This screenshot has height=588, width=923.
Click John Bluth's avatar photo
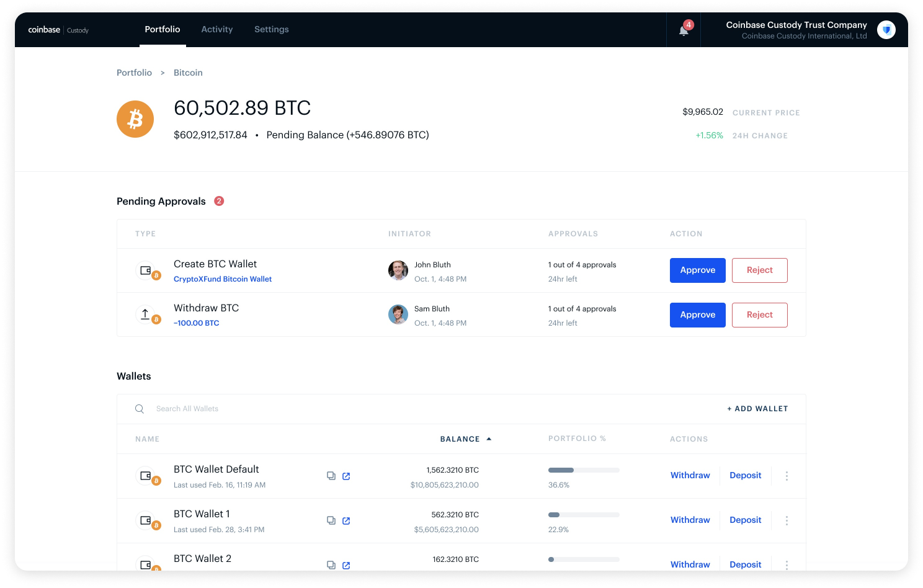point(398,270)
